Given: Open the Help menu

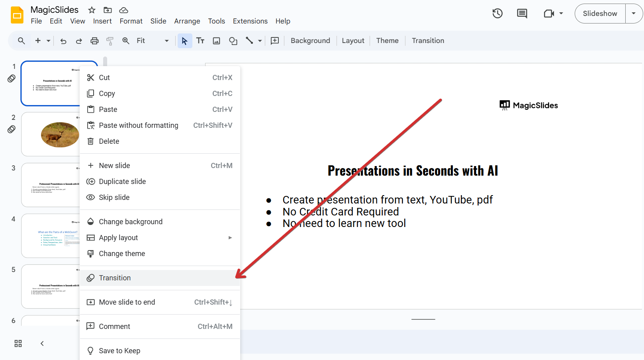Looking at the screenshot, I should click(283, 21).
